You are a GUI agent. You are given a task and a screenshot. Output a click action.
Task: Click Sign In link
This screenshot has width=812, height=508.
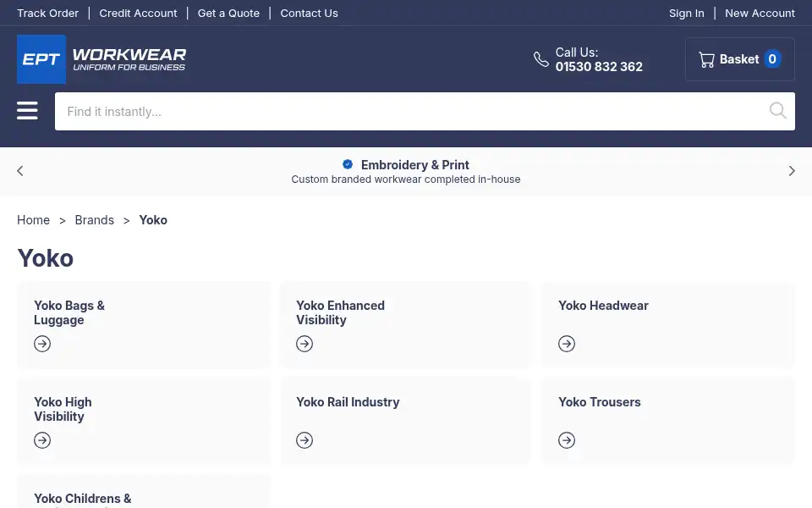(x=686, y=13)
